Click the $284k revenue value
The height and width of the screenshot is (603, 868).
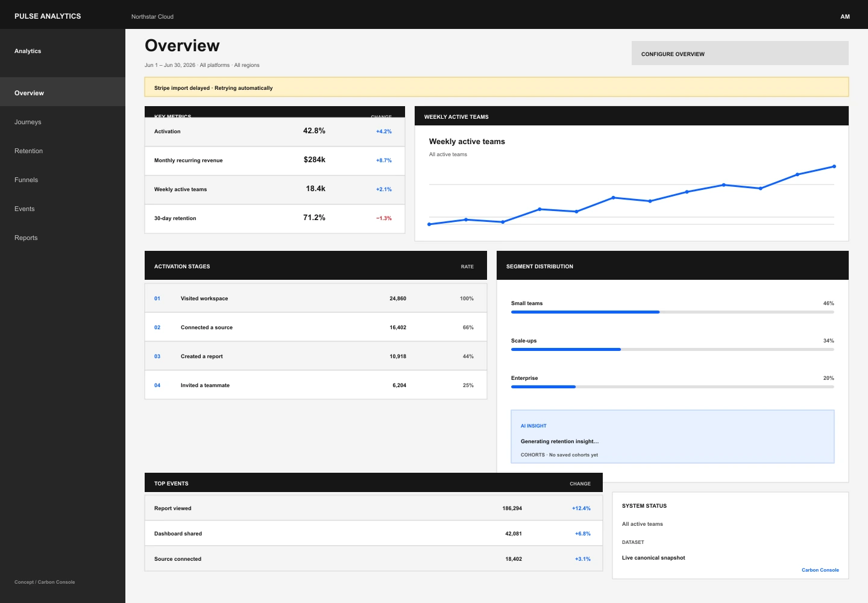(x=315, y=160)
